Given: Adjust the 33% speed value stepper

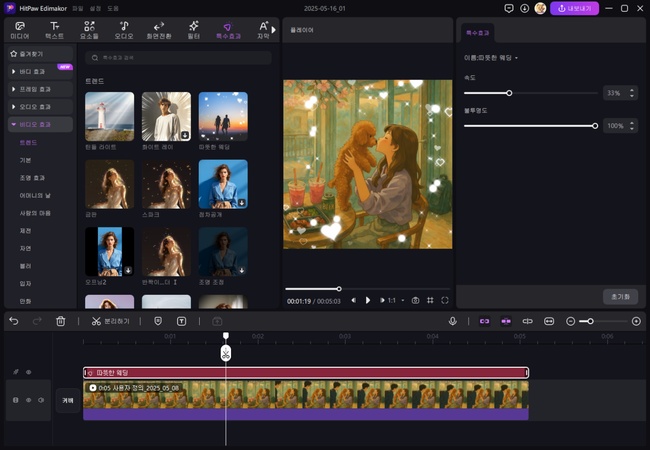Looking at the screenshot, I should pyautogui.click(x=632, y=93).
